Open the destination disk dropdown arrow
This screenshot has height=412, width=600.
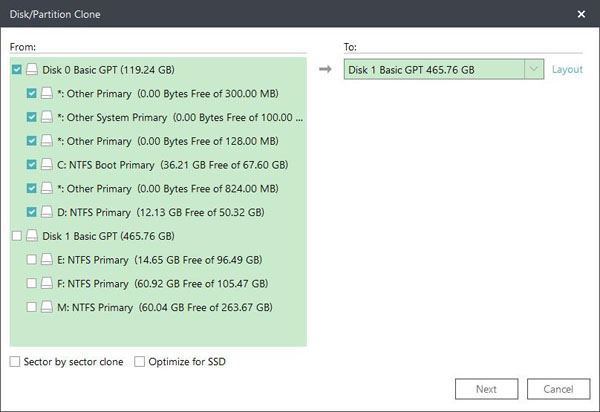534,69
